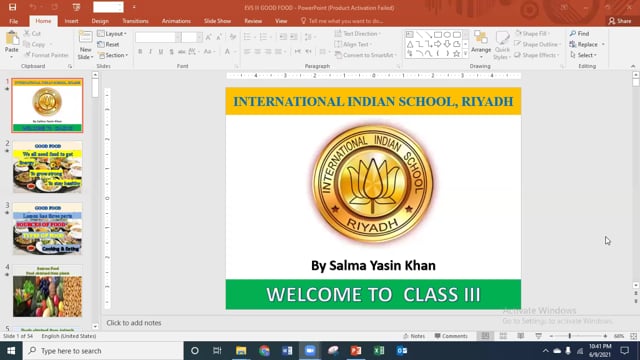Toggle Comments pane in status bar
640x360 pixels.
click(x=451, y=336)
